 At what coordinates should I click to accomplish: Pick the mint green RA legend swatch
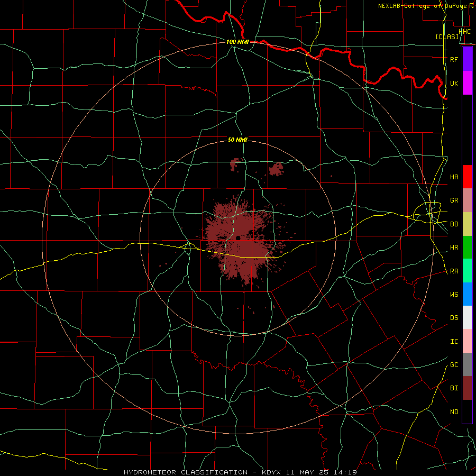tap(467, 271)
